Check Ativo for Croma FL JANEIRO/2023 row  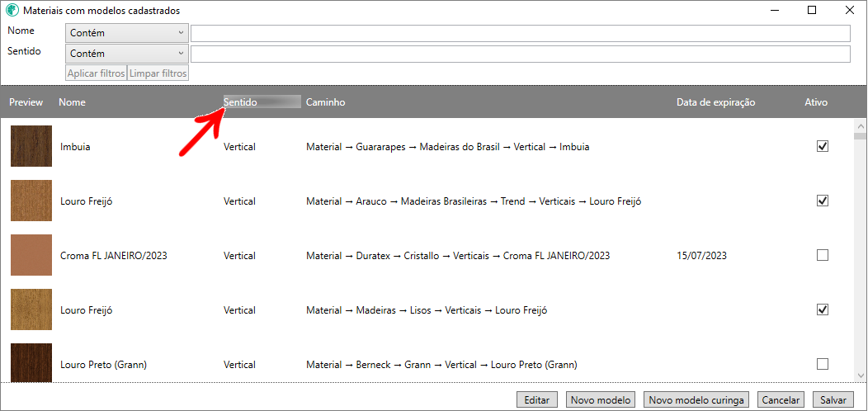(823, 255)
